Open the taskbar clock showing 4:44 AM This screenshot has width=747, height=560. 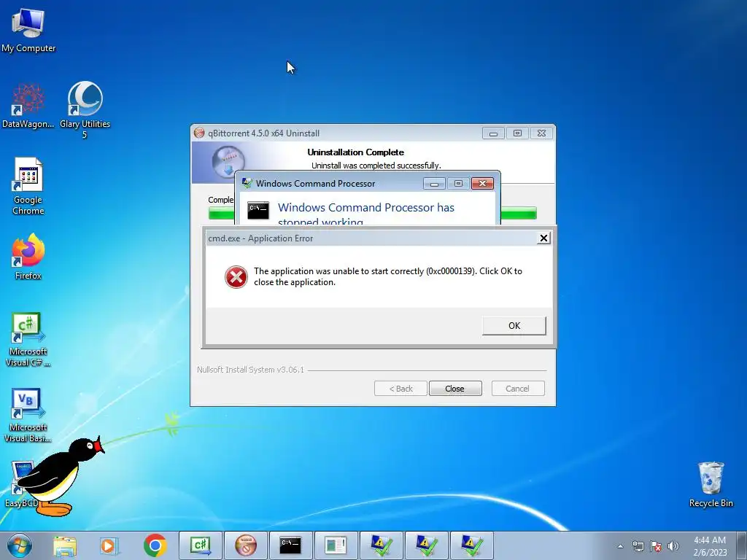click(710, 546)
